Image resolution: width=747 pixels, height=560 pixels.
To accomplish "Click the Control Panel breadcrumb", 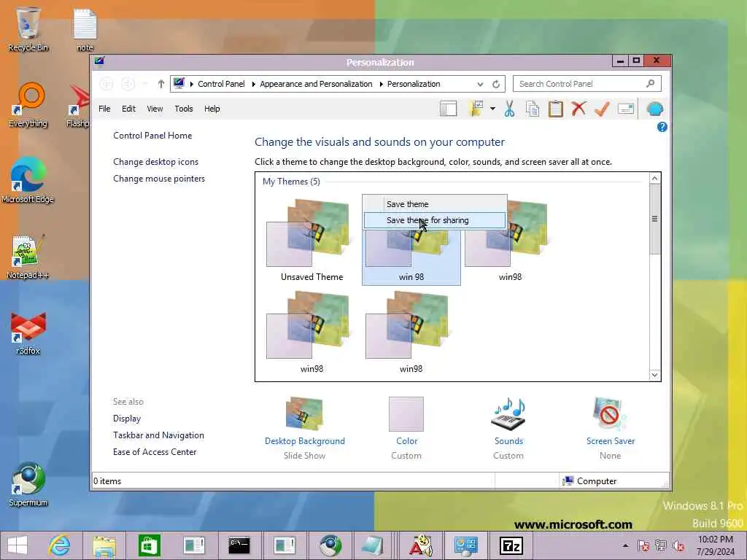I will point(221,84).
